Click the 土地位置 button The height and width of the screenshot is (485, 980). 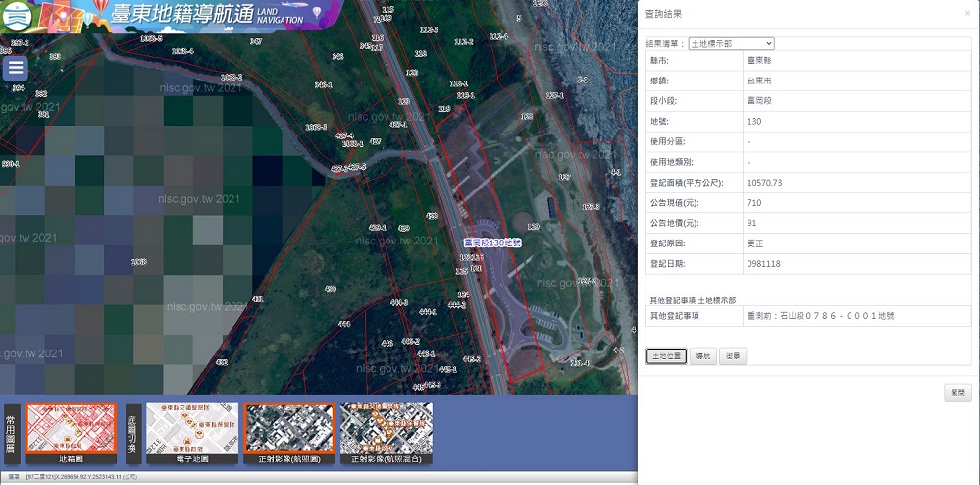666,356
